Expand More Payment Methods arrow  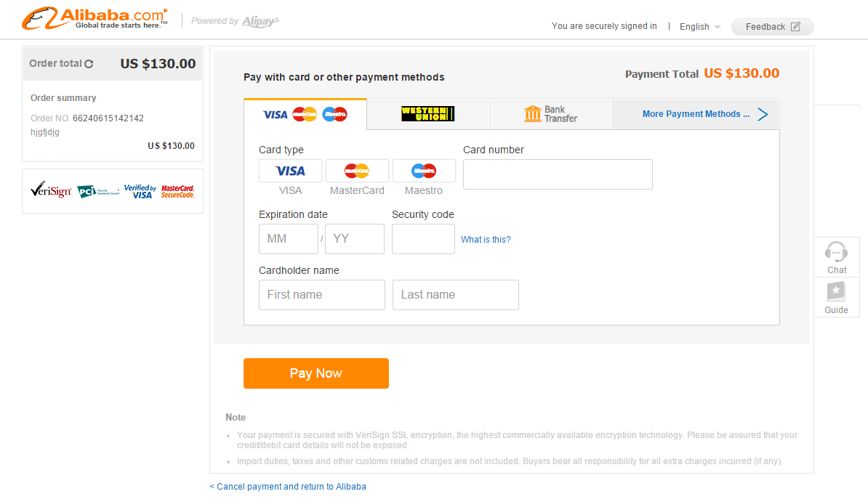[x=763, y=114]
